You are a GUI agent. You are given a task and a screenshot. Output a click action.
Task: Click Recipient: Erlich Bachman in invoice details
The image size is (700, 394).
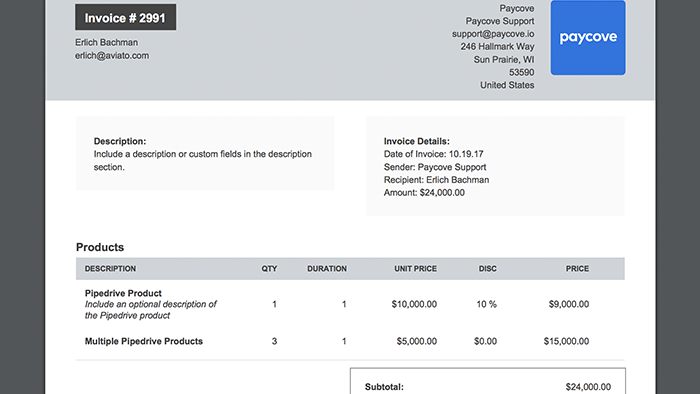tap(436, 180)
